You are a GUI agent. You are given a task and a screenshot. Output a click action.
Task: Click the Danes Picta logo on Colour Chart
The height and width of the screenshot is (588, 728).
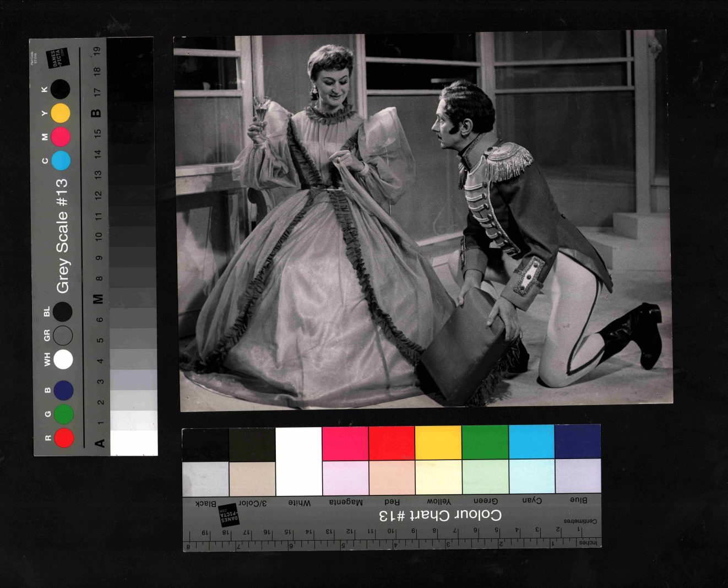click(229, 515)
